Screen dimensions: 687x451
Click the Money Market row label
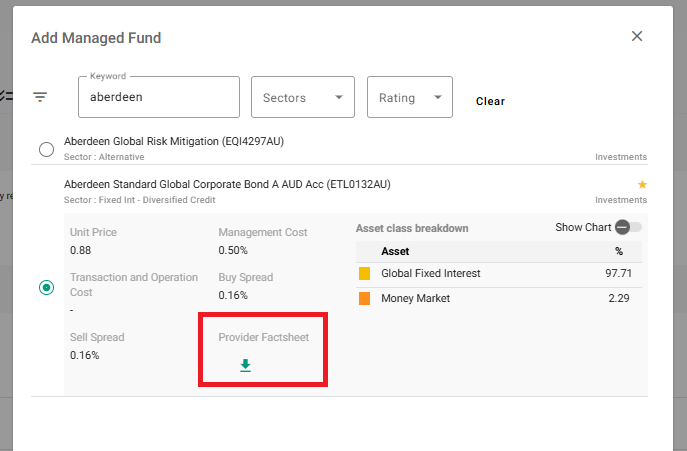pyautogui.click(x=415, y=298)
